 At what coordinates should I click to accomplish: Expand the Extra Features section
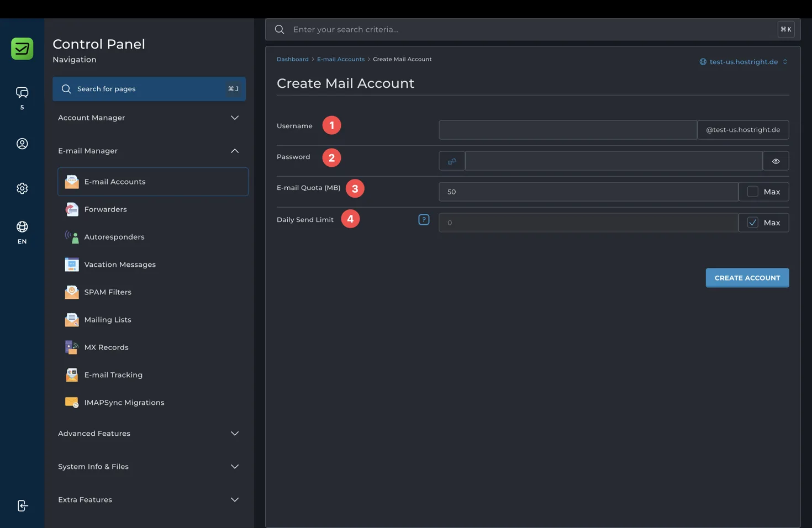click(x=149, y=500)
